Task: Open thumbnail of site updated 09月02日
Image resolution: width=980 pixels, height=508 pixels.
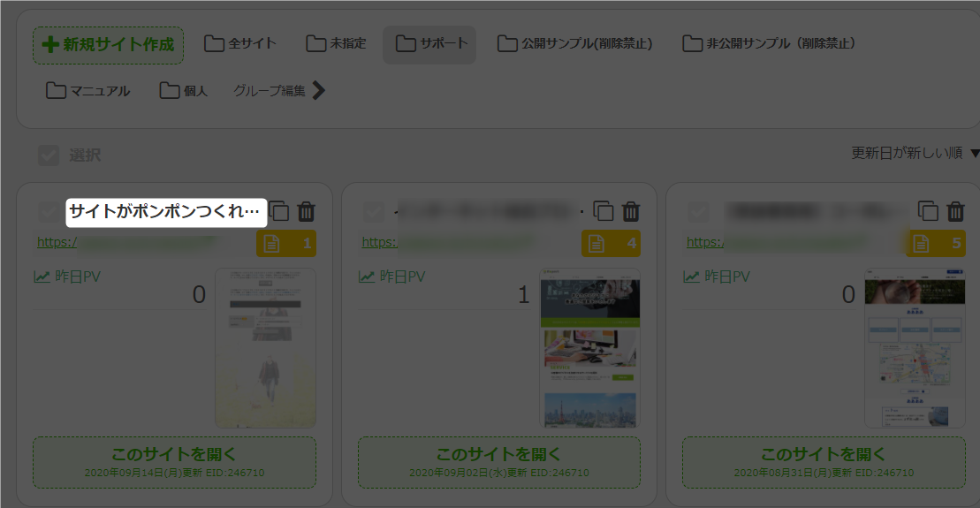Action: click(x=590, y=348)
